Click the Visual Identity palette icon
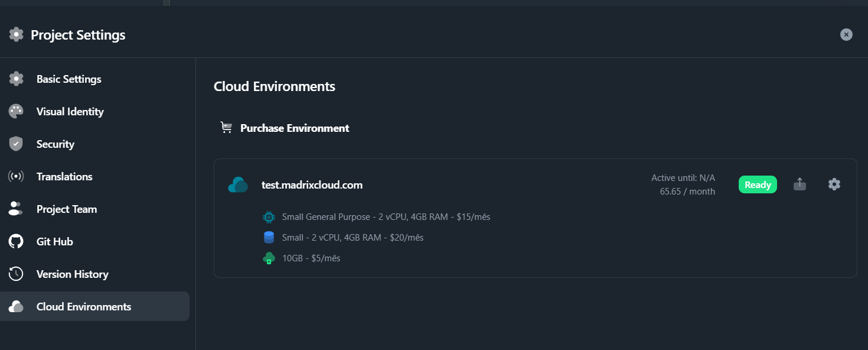This screenshot has width=868, height=350. [x=16, y=111]
